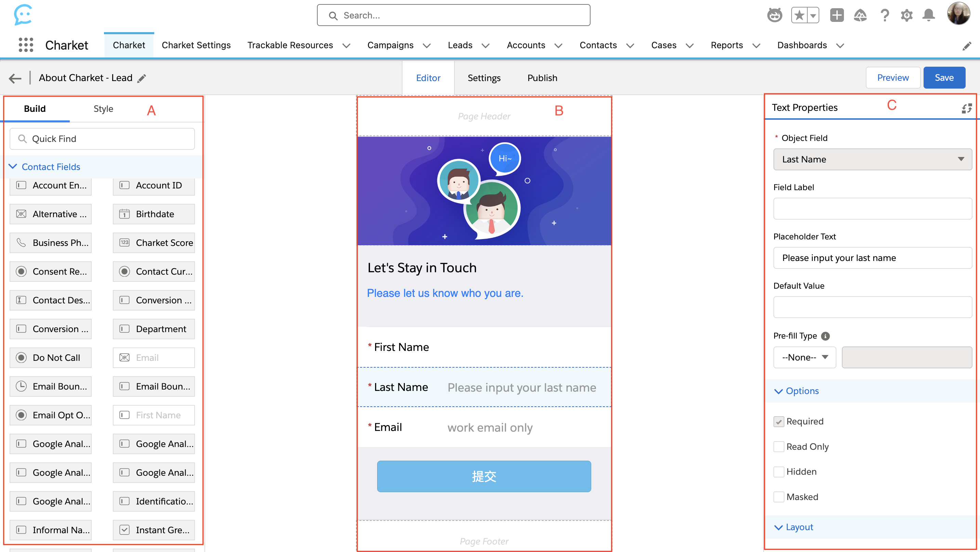Viewport: 980px width, 552px height.
Task: Open the Trackable Resources menu chevron
Action: point(346,45)
